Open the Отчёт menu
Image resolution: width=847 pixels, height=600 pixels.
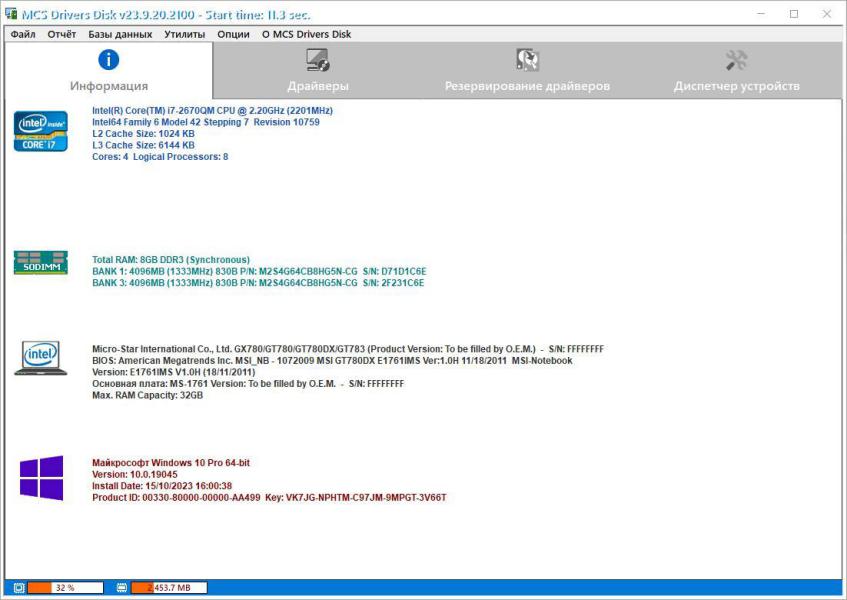click(x=62, y=35)
